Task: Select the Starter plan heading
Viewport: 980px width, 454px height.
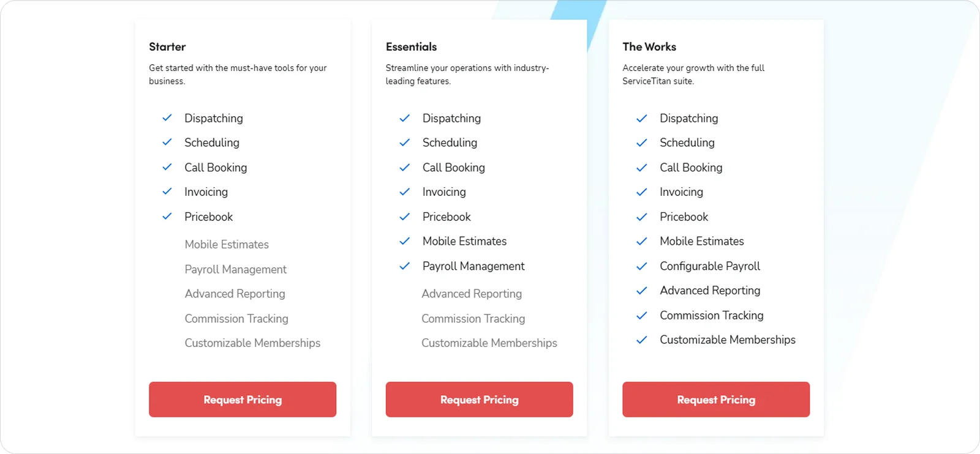Action: click(167, 47)
